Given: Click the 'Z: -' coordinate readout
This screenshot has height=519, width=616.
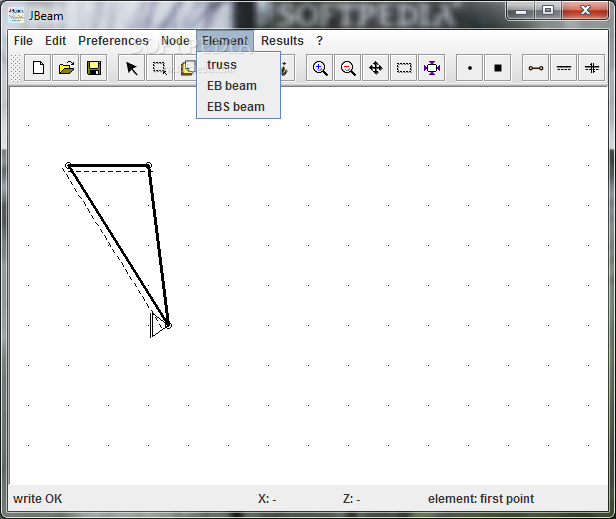Looking at the screenshot, I should [352, 499].
